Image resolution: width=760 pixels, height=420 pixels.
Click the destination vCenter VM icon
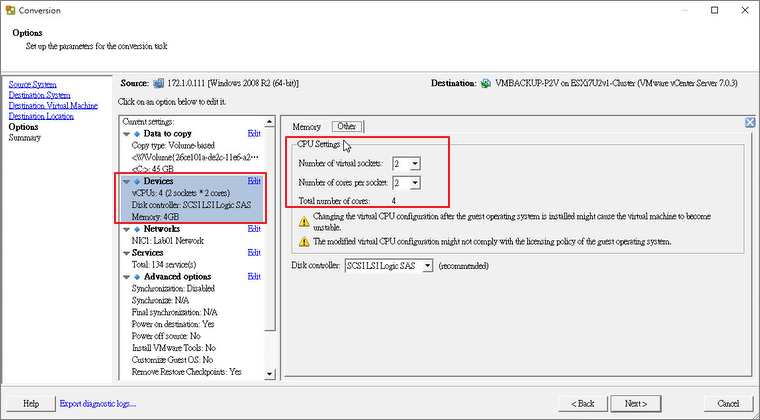click(486, 83)
